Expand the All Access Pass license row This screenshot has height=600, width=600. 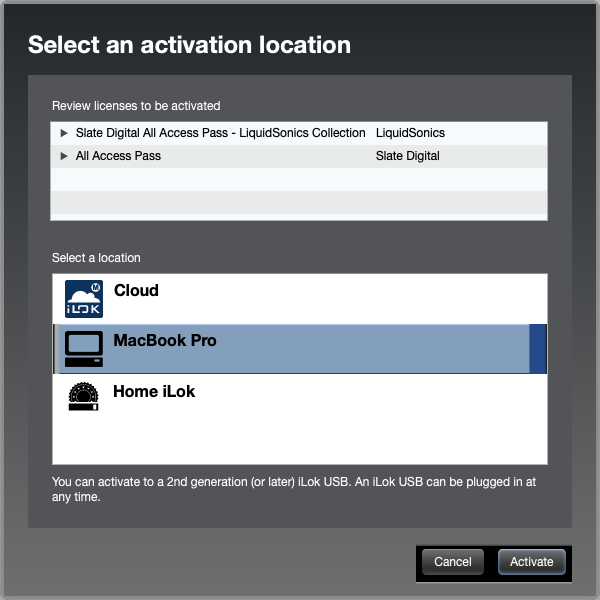(x=64, y=156)
